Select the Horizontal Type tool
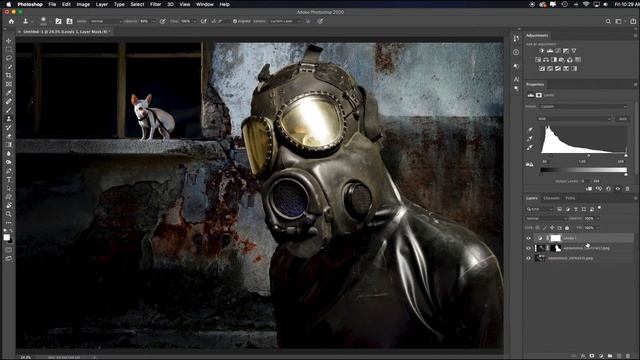Viewport: 640px width, 360px height. tap(9, 180)
